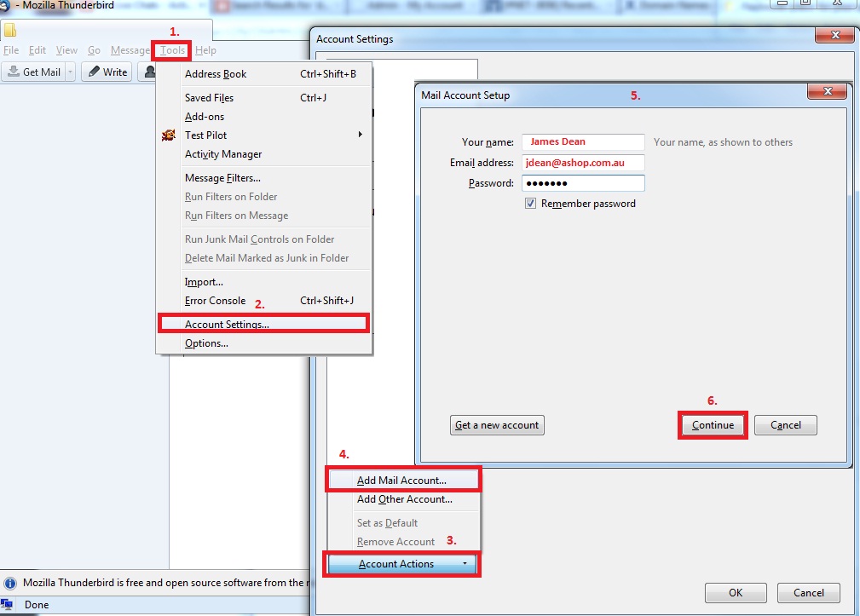Open the Go menu
This screenshot has width=860, height=616.
(x=94, y=50)
